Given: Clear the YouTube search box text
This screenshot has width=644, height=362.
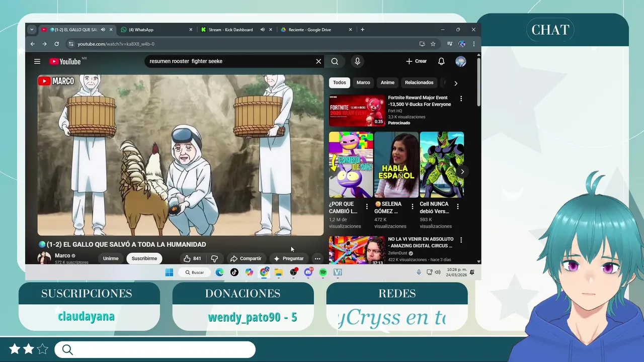Looking at the screenshot, I should (x=318, y=61).
